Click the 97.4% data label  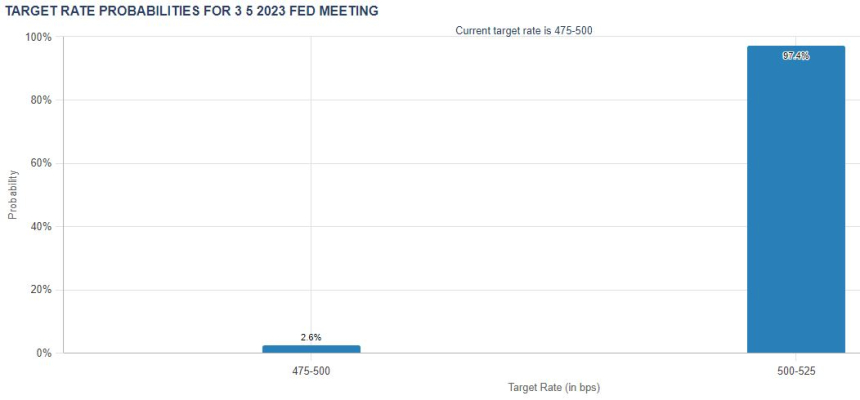click(796, 56)
